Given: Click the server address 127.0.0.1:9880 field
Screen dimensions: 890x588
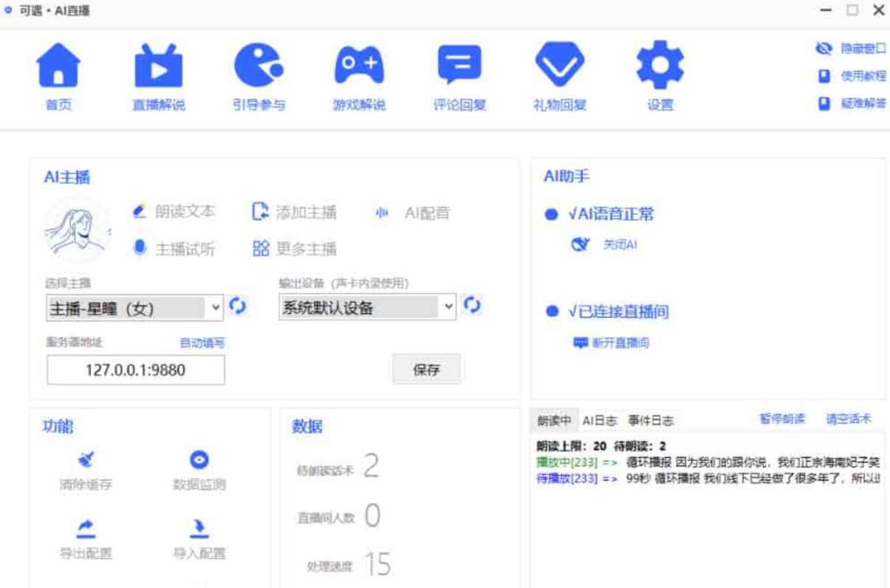Looking at the screenshot, I should click(136, 370).
